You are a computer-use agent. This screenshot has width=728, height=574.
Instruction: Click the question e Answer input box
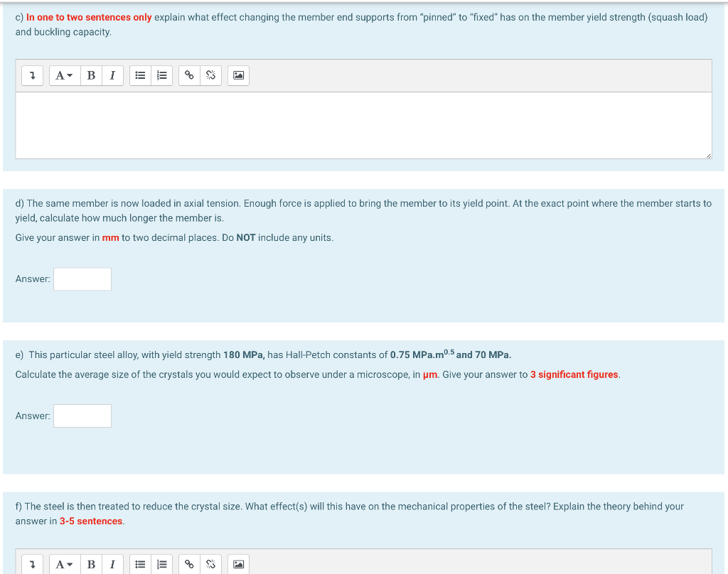82,416
